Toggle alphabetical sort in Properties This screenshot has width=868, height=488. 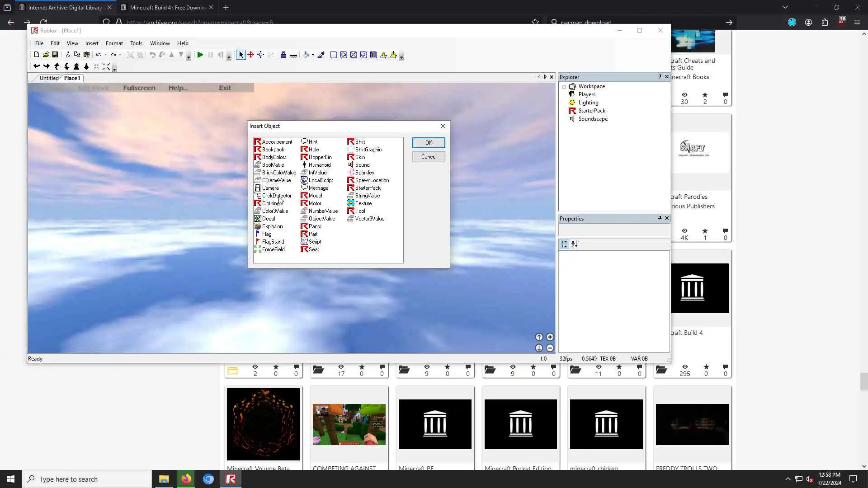click(x=574, y=244)
